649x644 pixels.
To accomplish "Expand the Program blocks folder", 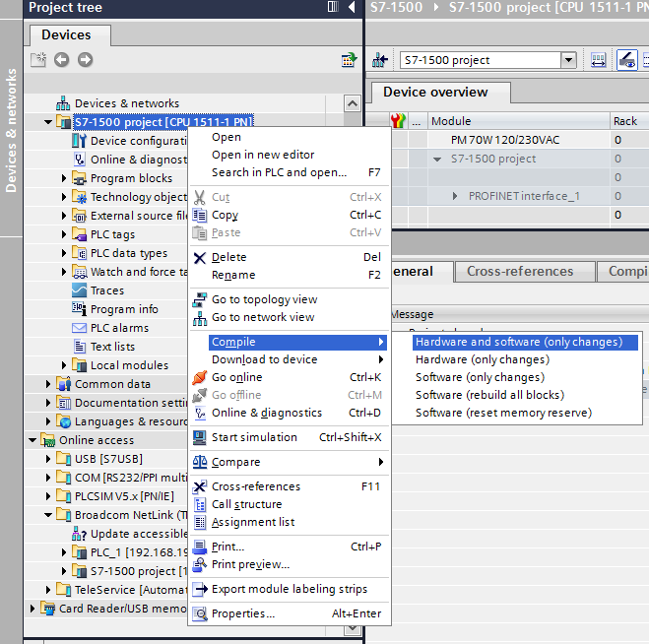I will [65, 178].
